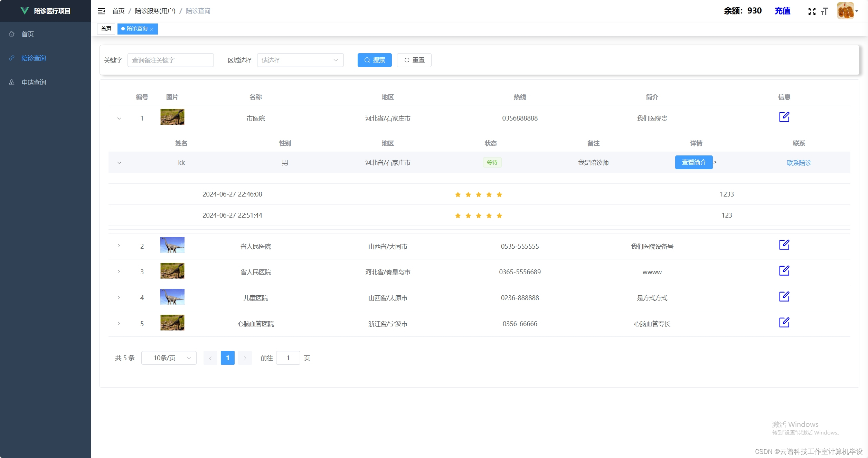Collapse the kk companion sub-row
This screenshot has width=868, height=458.
tap(119, 163)
